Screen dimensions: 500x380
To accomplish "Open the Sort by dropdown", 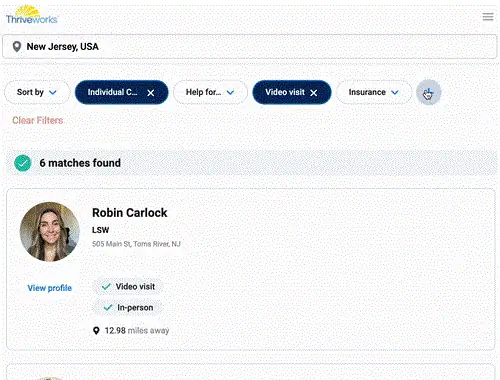I will pos(37,92).
